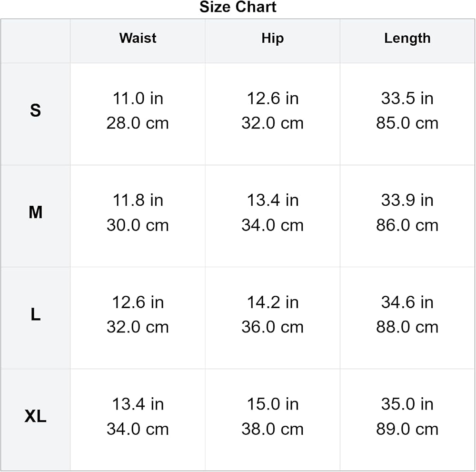Click the M size row label
476x472 pixels.
[x=36, y=212]
